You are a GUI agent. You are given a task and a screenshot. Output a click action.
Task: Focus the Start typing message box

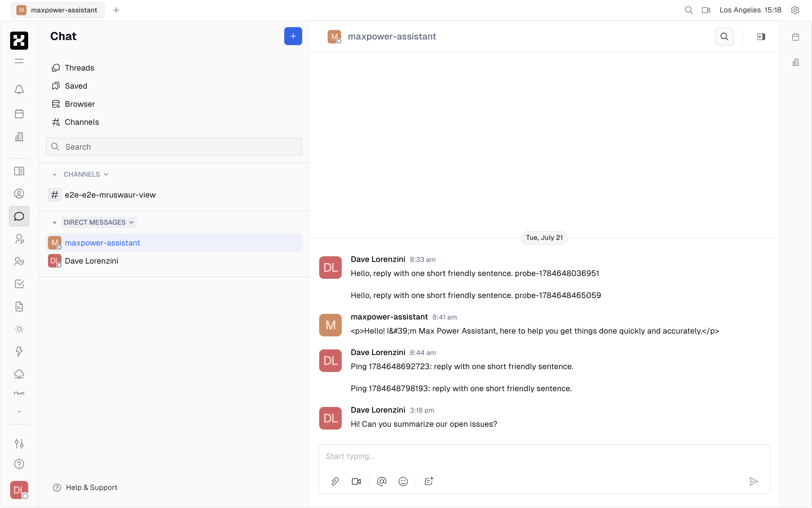(x=544, y=456)
